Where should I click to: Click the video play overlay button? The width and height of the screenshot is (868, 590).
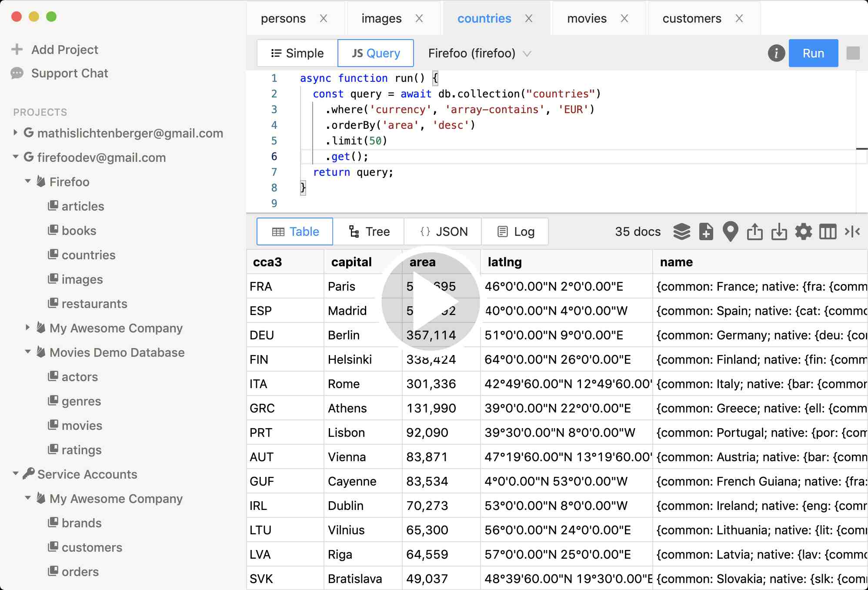pos(431,301)
